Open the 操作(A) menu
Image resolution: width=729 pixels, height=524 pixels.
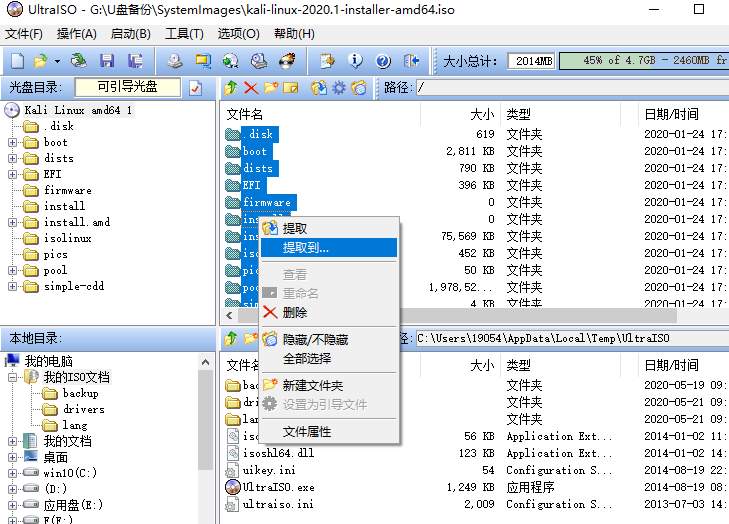click(77, 34)
